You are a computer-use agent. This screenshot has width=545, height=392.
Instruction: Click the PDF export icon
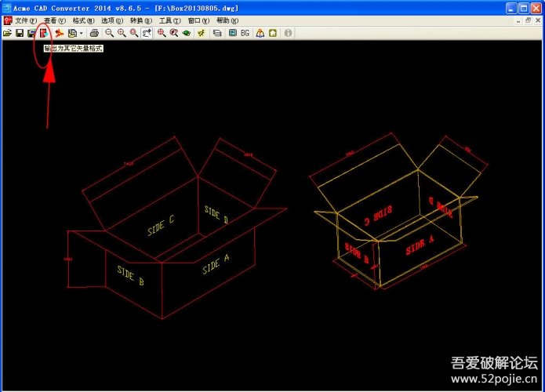[x=60, y=34]
